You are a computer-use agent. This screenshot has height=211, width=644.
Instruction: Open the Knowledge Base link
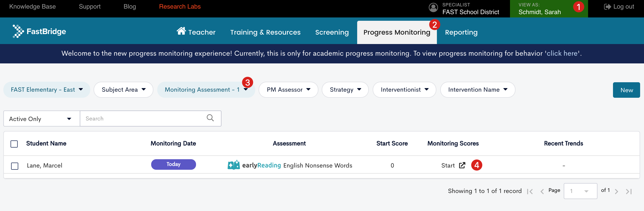(32, 7)
